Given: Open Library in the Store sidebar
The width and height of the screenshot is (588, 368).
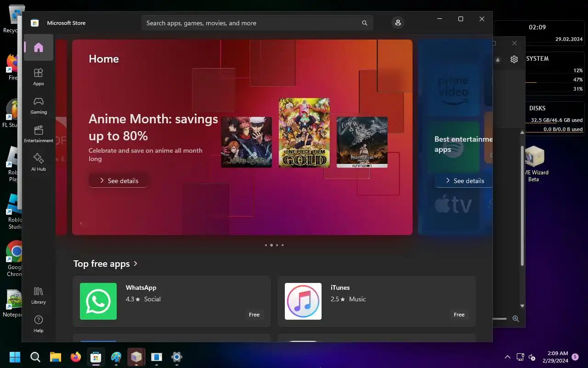Looking at the screenshot, I should pos(39,295).
